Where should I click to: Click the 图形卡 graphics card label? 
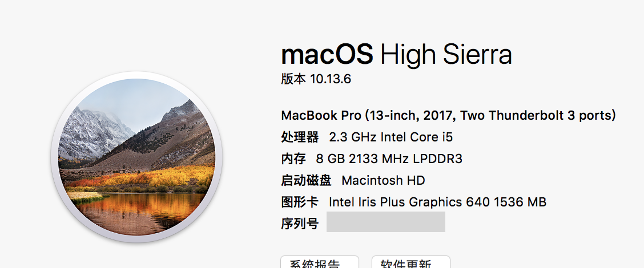[300, 202]
